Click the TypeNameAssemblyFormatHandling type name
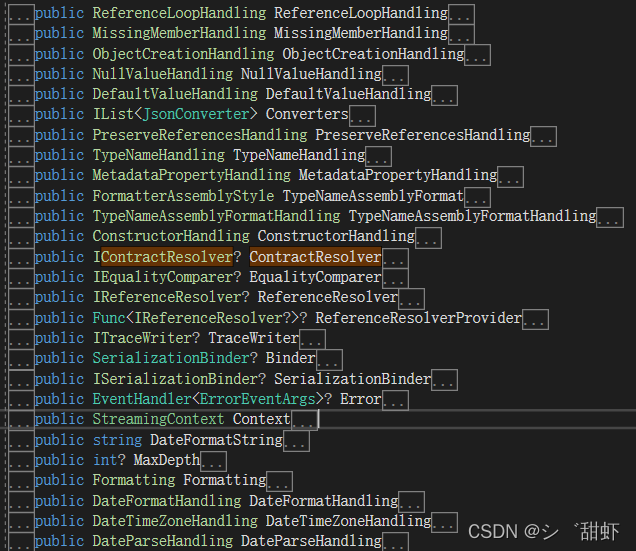The image size is (636, 551). tap(217, 216)
